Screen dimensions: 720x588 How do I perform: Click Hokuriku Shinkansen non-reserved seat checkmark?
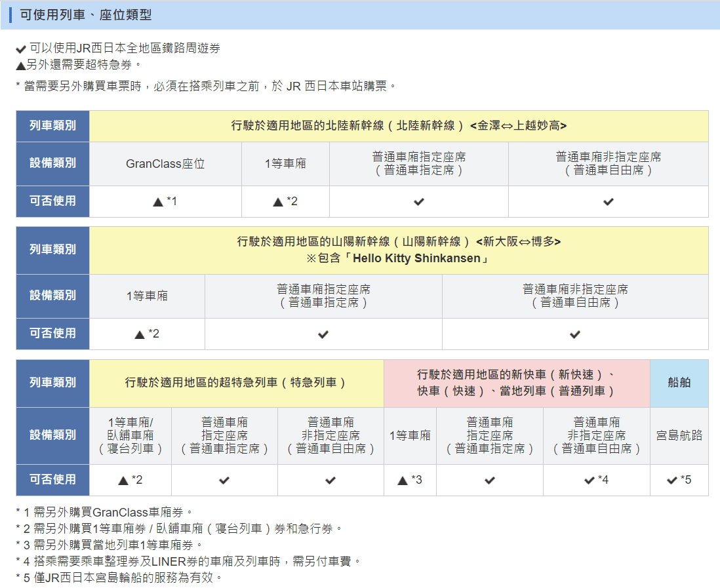(x=608, y=202)
